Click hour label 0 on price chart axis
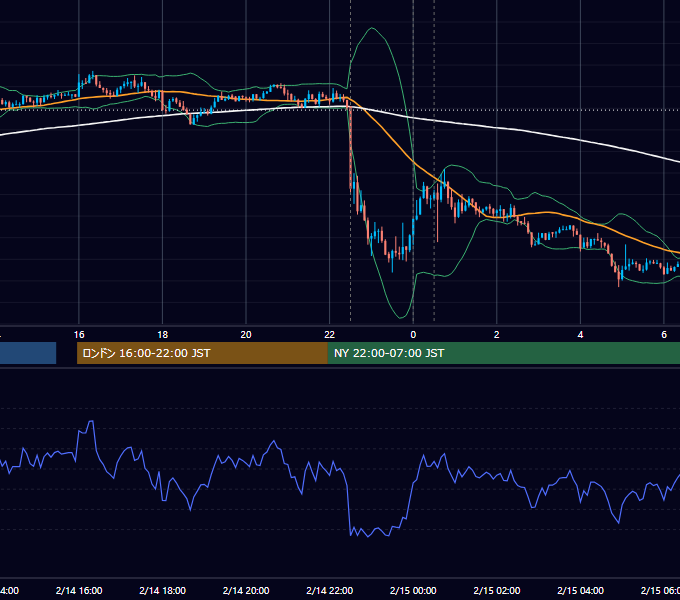Screen dimensions: 680x600 pyautogui.click(x=413, y=335)
